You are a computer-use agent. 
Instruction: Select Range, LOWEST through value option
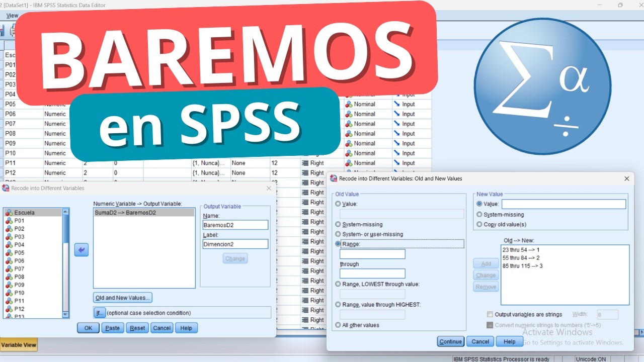(338, 284)
